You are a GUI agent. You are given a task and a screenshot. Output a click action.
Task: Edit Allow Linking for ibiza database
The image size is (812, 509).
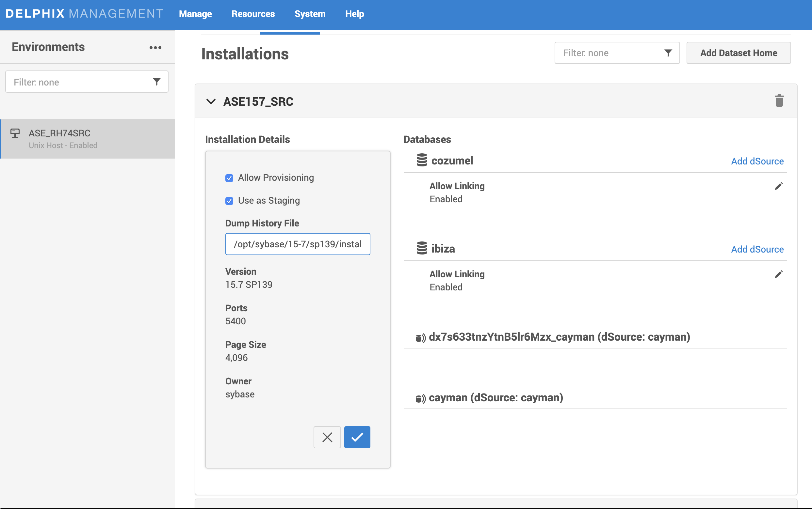pos(778,274)
